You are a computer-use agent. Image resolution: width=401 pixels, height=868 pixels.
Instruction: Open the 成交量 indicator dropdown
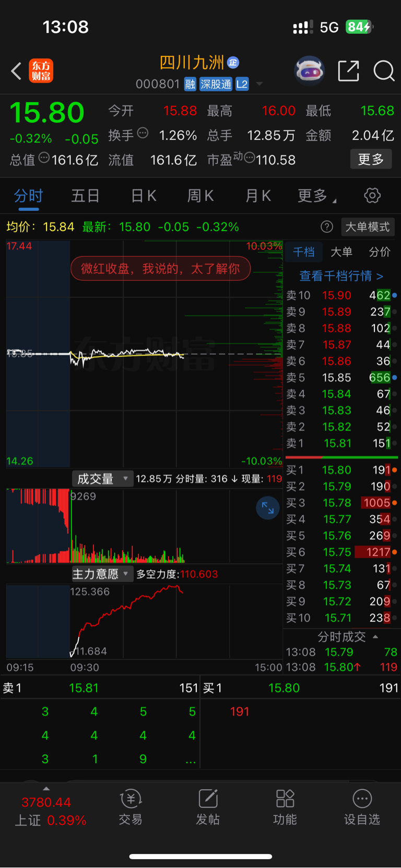point(102,479)
